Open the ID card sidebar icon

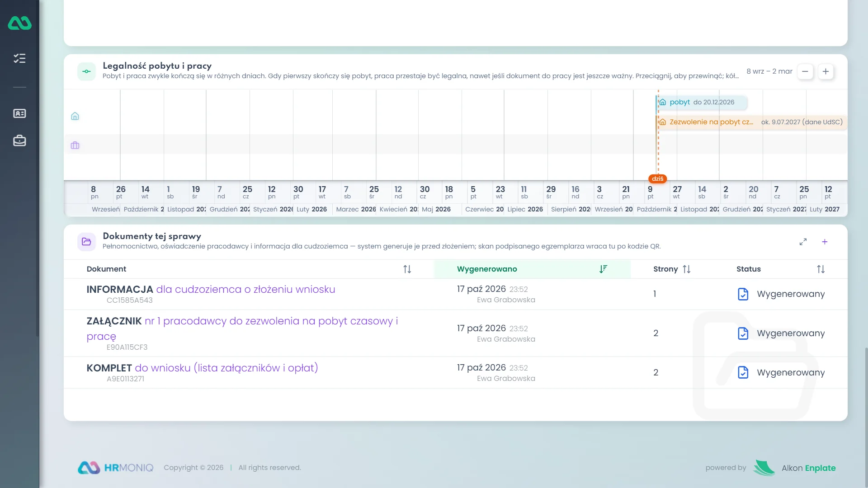(19, 113)
